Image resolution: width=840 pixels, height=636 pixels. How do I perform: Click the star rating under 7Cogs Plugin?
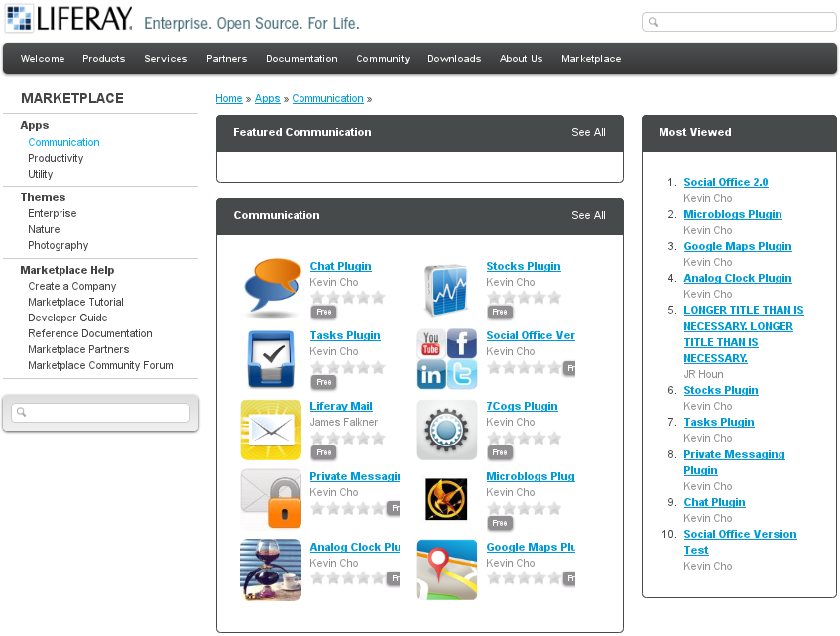(x=524, y=438)
